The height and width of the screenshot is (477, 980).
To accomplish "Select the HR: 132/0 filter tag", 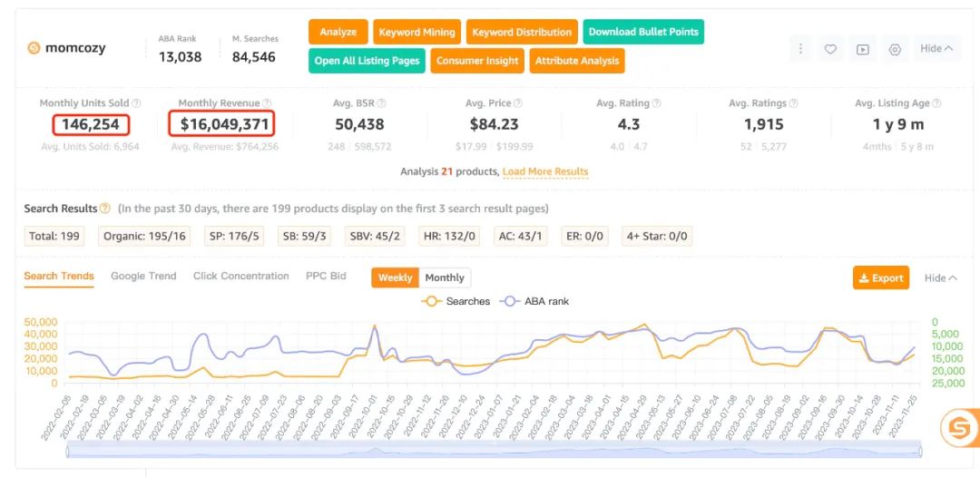I will click(x=451, y=237).
